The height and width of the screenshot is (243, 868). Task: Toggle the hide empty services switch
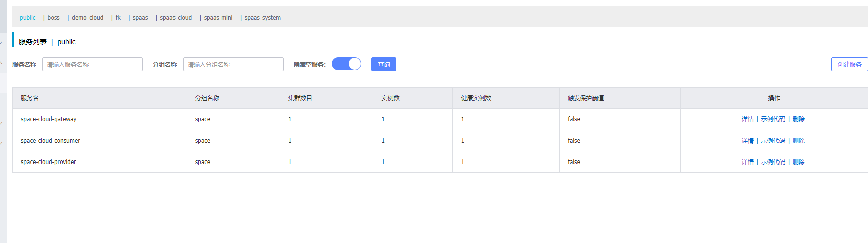[x=346, y=64]
